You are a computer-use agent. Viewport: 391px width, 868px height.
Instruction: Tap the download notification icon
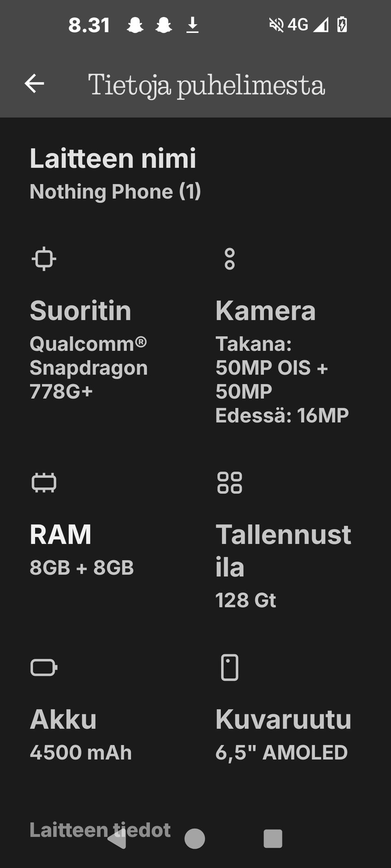[x=192, y=25]
